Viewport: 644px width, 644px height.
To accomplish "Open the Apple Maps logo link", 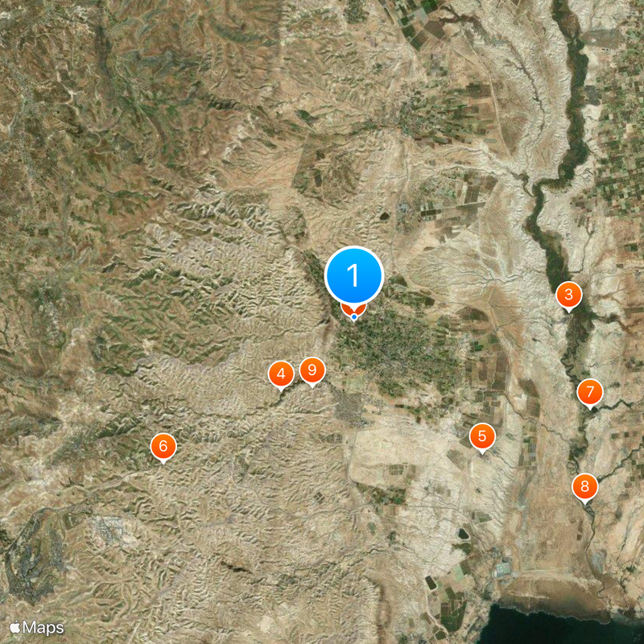I will (x=37, y=628).
